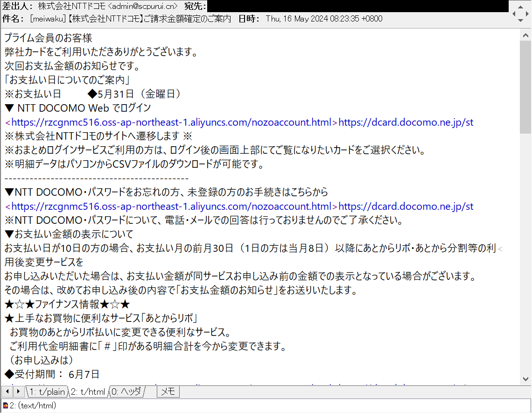Open first aliyuncs nozoaccount.html link under Web でログイン
The image size is (532, 413).
pyautogui.click(x=171, y=122)
